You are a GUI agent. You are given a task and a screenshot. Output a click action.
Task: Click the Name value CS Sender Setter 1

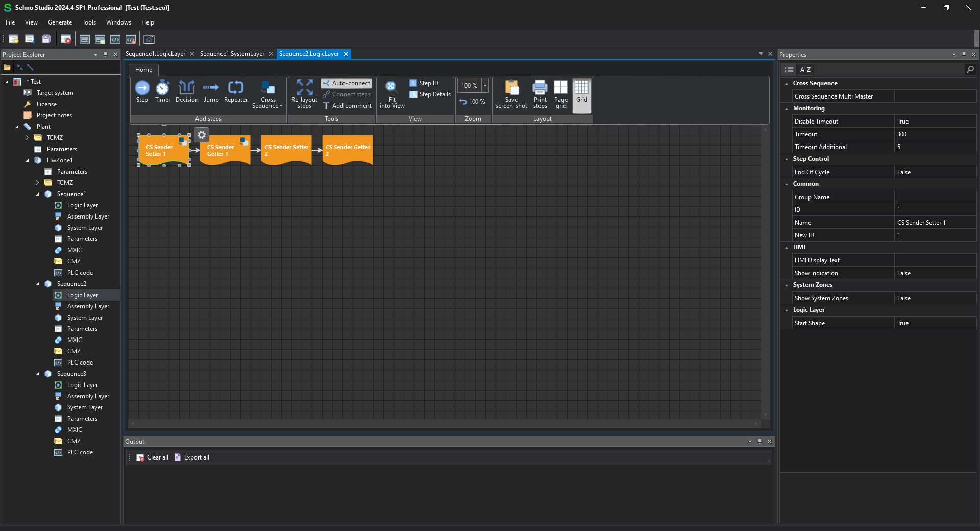pos(935,223)
